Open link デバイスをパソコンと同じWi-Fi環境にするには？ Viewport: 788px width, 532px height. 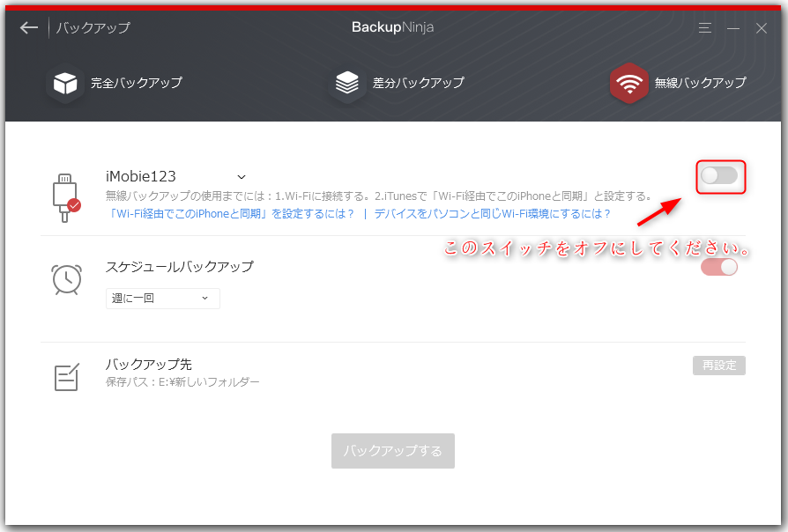[492, 214]
